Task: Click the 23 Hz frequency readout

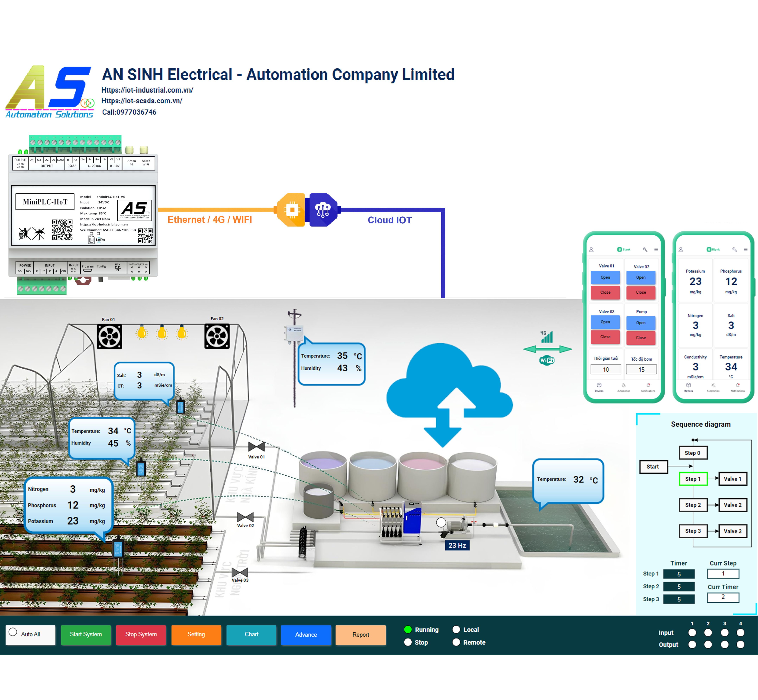Action: click(457, 545)
